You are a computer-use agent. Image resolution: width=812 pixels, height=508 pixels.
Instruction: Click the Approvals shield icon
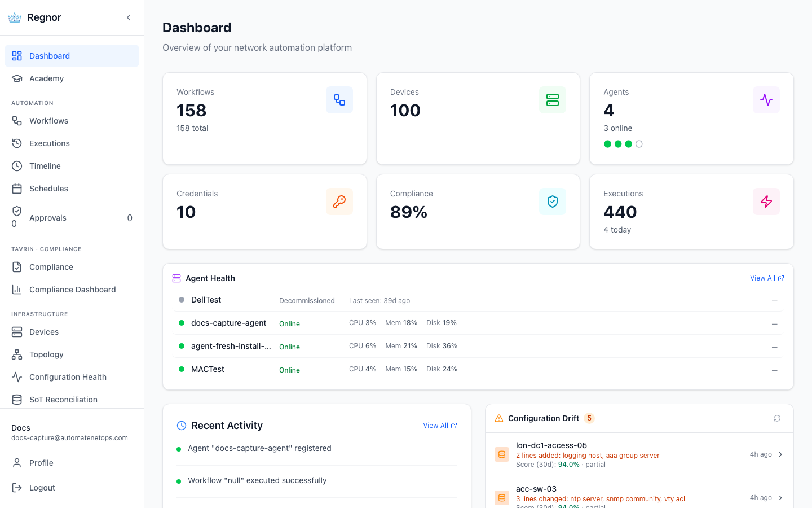point(17,211)
